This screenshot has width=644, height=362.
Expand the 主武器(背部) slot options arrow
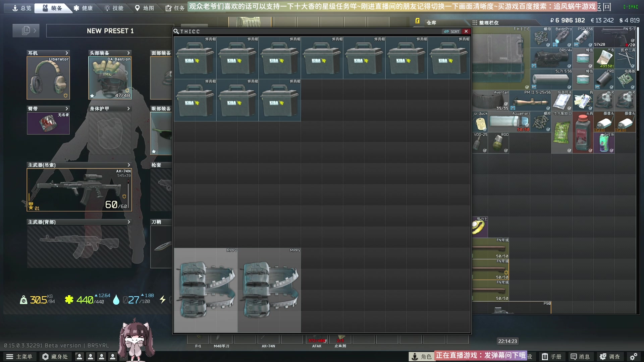click(128, 222)
